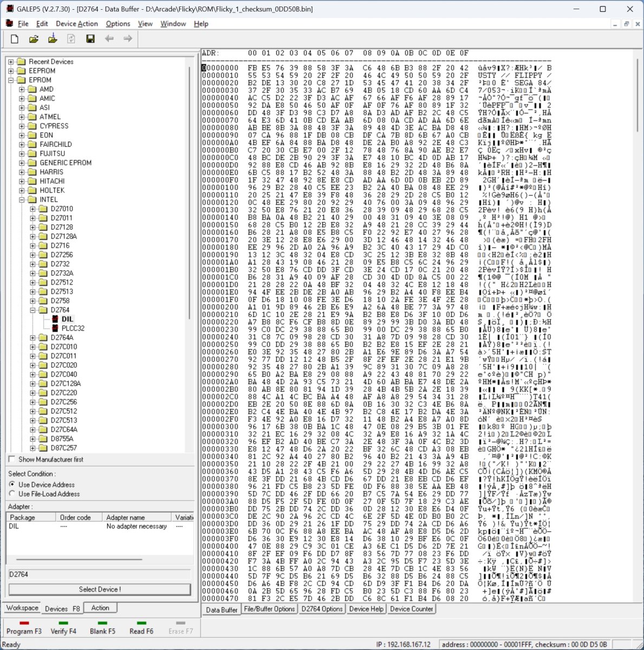Click the Blank F5 action button
Image resolution: width=644 pixels, height=650 pixels.
(102, 628)
